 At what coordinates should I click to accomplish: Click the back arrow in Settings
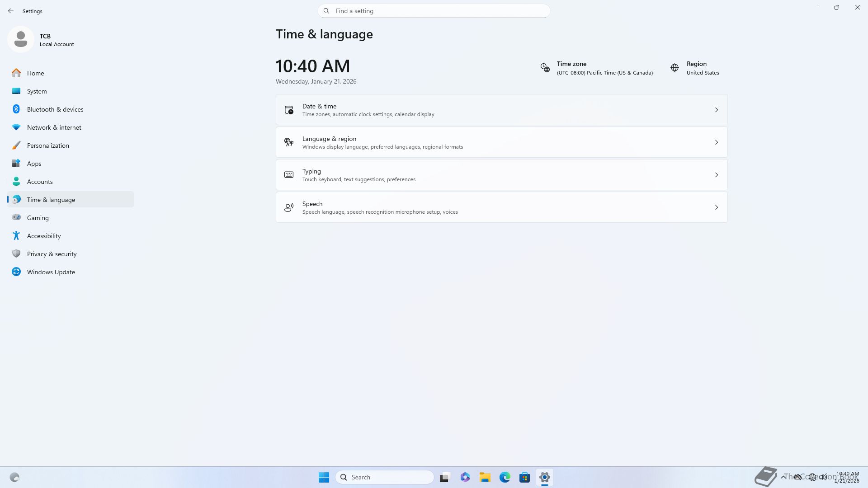point(11,11)
